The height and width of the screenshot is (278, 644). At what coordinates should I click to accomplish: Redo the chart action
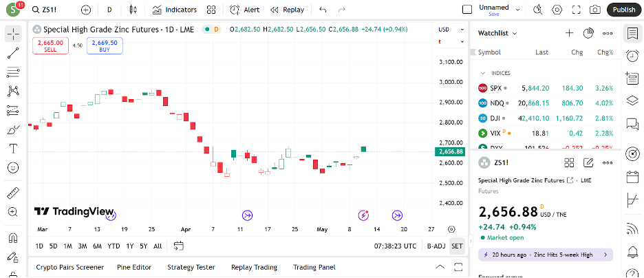pos(341,10)
